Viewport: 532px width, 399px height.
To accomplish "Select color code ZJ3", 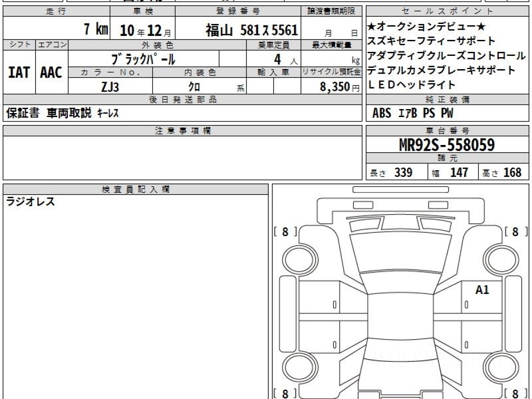I will click(x=110, y=87).
